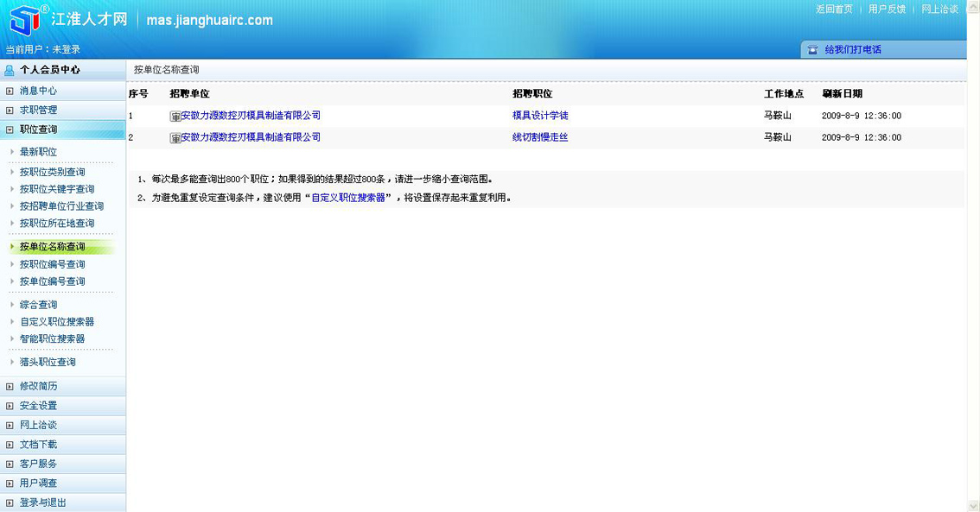The height and width of the screenshot is (512, 980).
Task: Click the mas.jianghuairc.com site address text
Action: [209, 20]
